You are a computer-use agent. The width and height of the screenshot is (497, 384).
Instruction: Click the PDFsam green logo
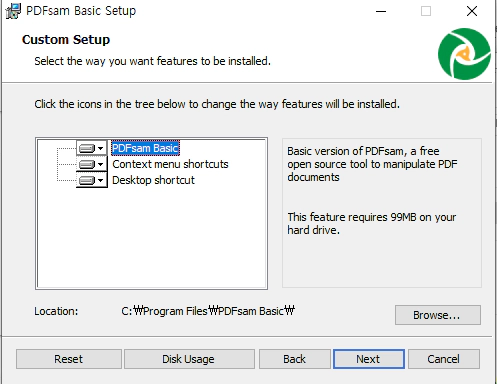[x=464, y=54]
